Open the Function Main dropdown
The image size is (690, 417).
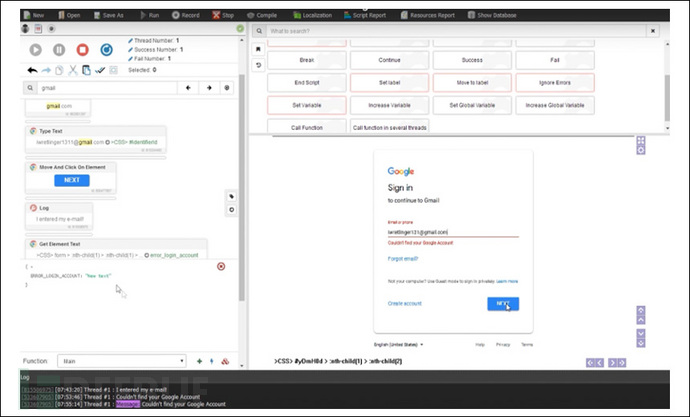[124, 360]
